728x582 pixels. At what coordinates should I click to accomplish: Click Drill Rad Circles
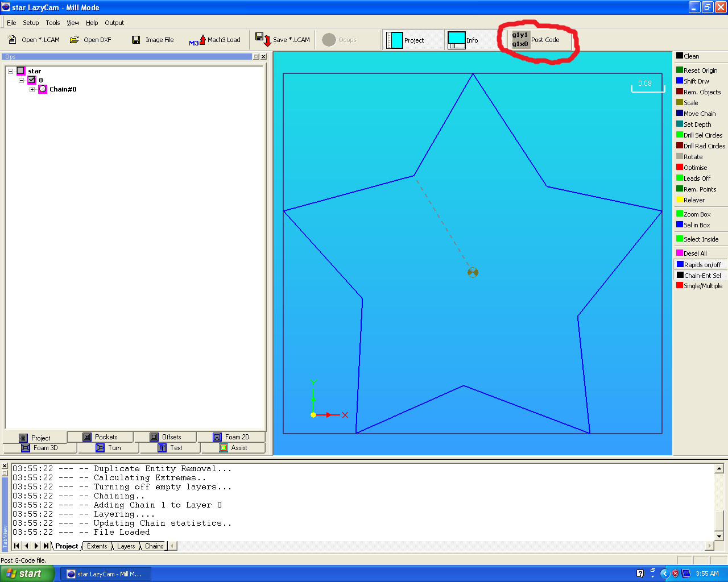point(701,146)
